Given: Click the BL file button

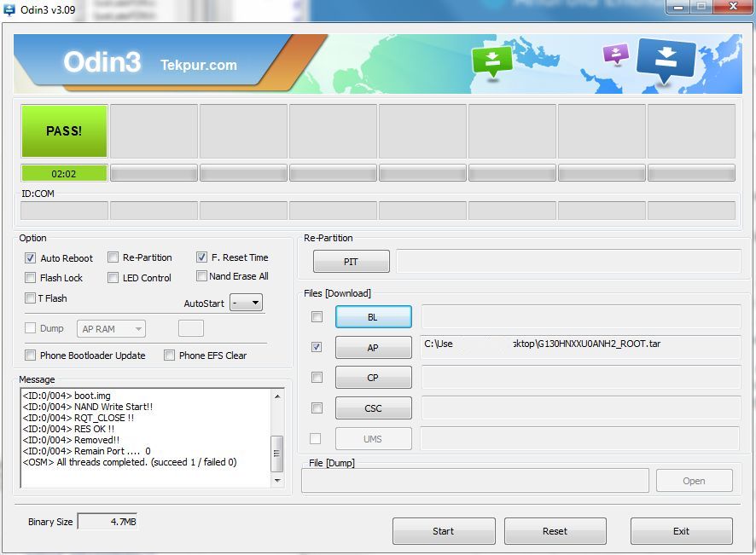Looking at the screenshot, I should coord(373,317).
